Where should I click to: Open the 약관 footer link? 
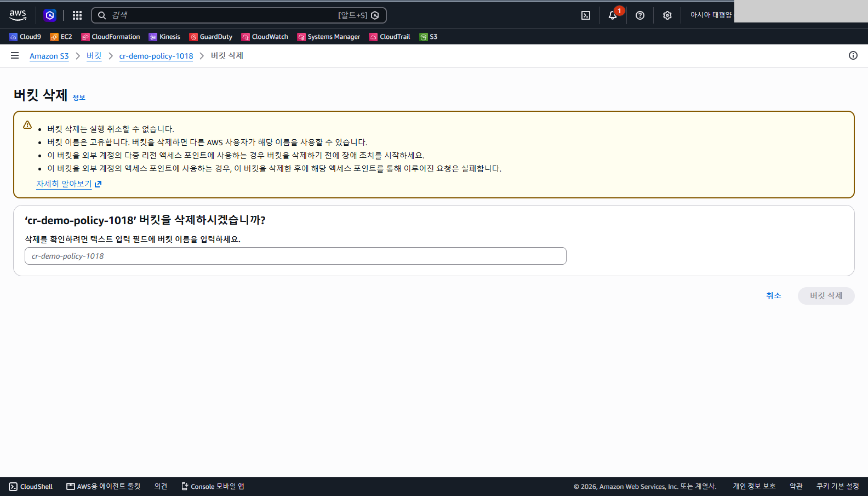tap(796, 487)
